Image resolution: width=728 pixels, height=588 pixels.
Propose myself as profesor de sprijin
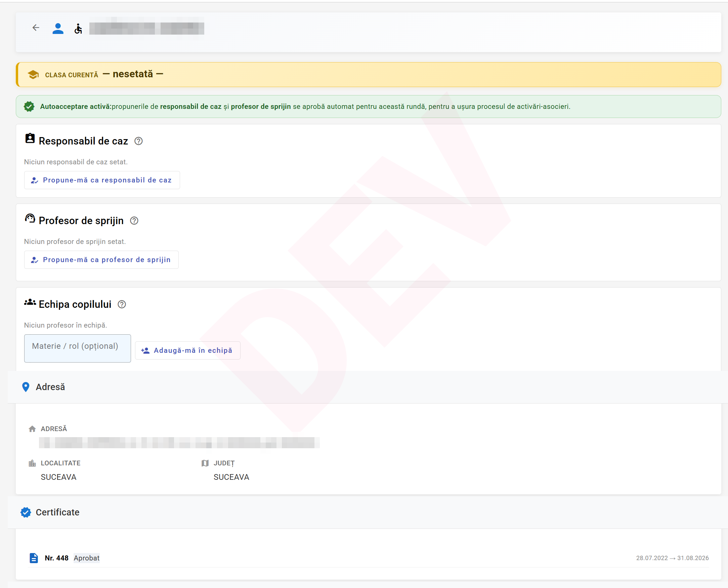click(x=101, y=260)
